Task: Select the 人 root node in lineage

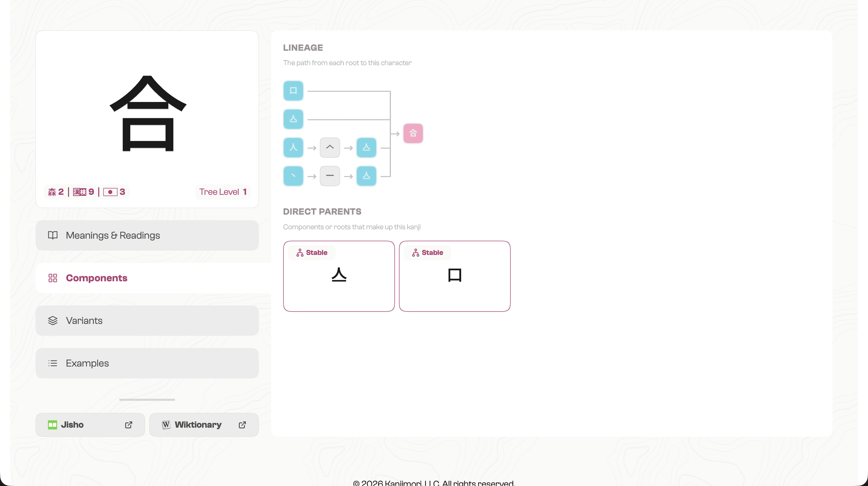Action: point(293,148)
